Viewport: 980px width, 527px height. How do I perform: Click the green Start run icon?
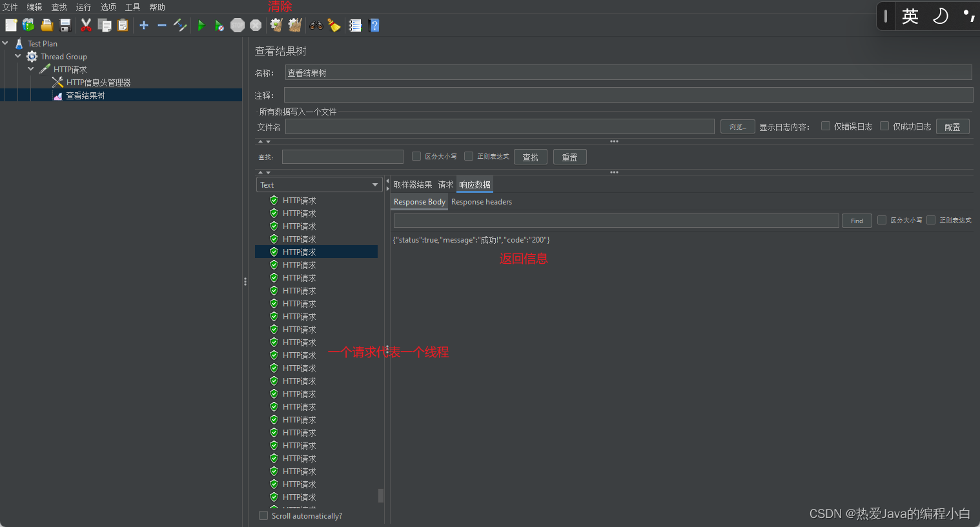click(201, 26)
